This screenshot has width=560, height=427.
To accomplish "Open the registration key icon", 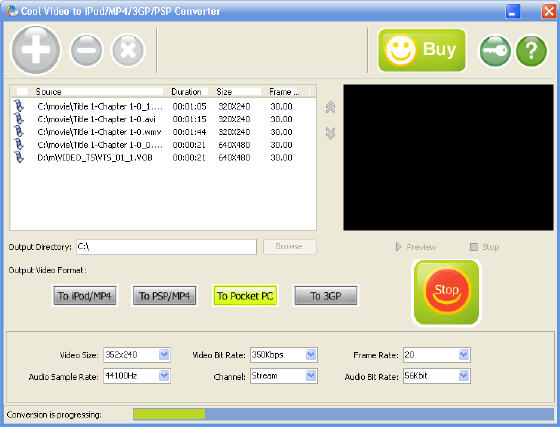I will (495, 51).
